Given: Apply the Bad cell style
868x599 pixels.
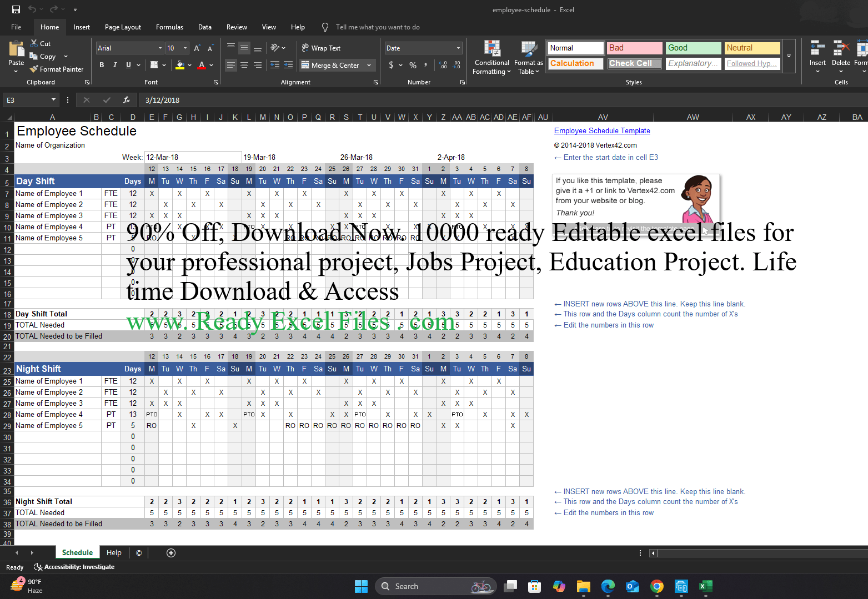Looking at the screenshot, I should [x=634, y=48].
